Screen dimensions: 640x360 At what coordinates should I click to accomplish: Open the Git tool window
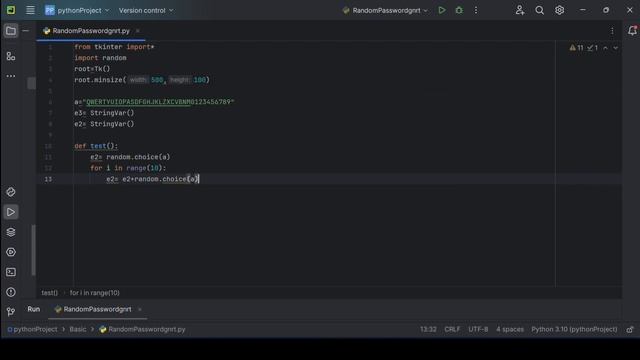click(11, 312)
